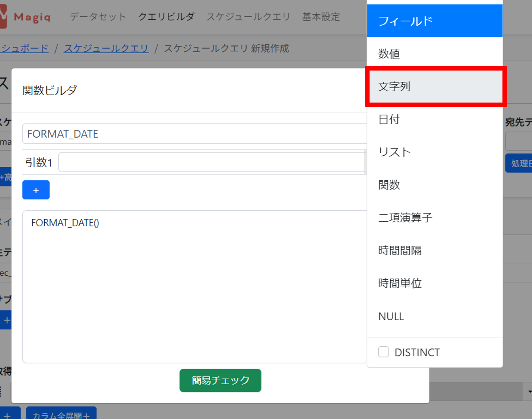
Task: Click the blue plus button under 引数1
Action: [36, 190]
